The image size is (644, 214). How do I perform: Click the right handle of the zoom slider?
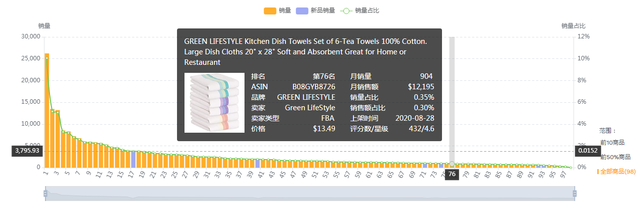(x=574, y=194)
